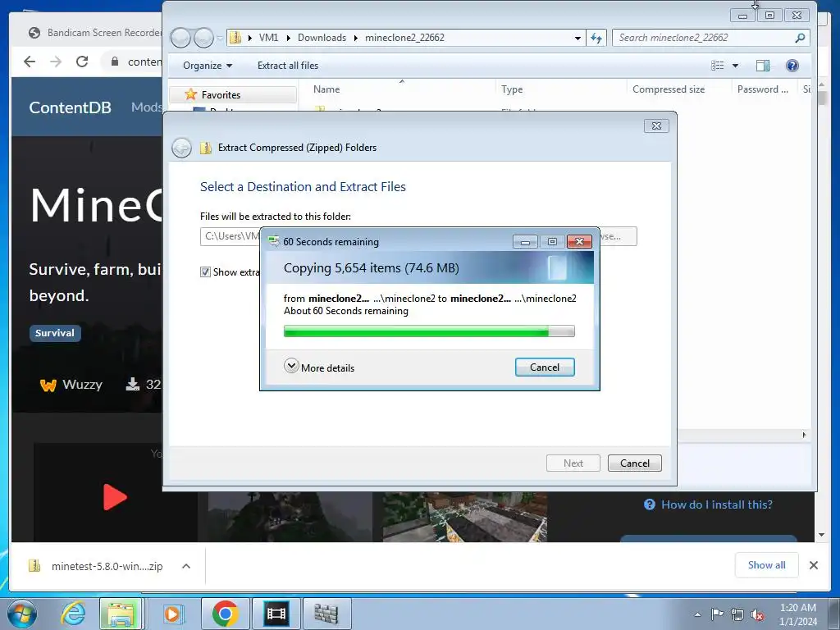Open Internet Explorer from the taskbar

73,614
